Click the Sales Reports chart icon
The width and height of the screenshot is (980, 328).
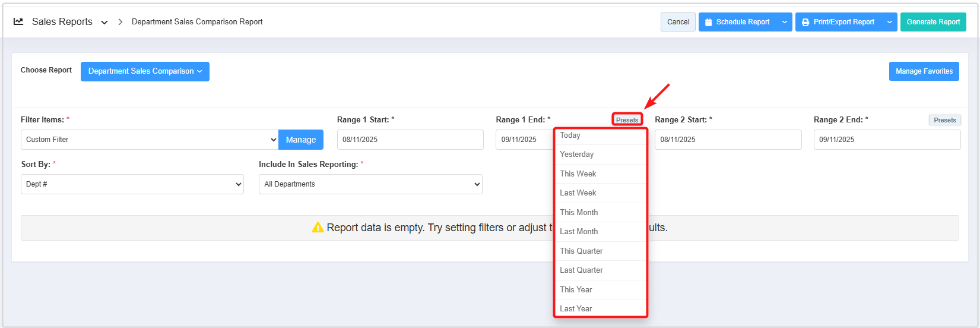(18, 22)
